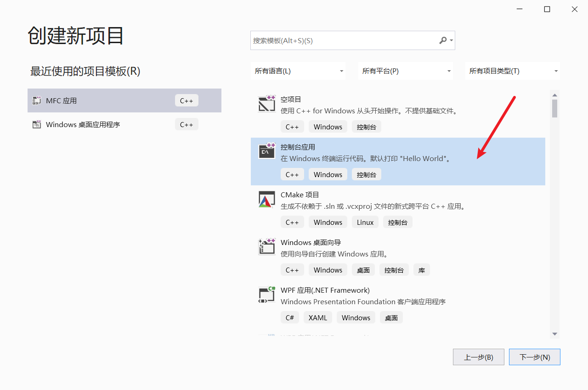The image size is (588, 390).
Task: Open the 所有项目类型 project type dropdown
Action: click(x=512, y=71)
